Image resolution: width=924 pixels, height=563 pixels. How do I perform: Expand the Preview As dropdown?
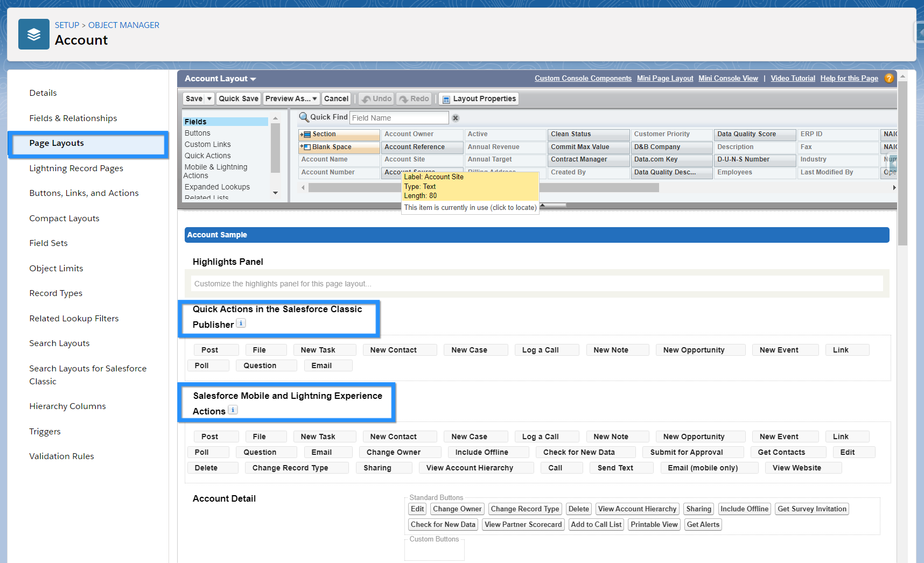click(291, 98)
